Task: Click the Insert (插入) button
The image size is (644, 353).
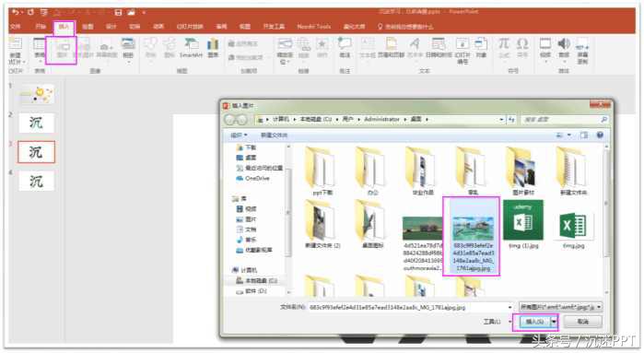Action: 534,322
